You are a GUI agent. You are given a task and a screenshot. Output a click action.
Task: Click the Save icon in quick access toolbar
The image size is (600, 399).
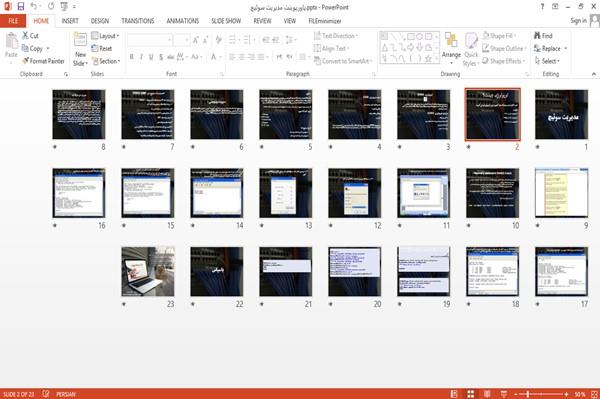(x=21, y=6)
